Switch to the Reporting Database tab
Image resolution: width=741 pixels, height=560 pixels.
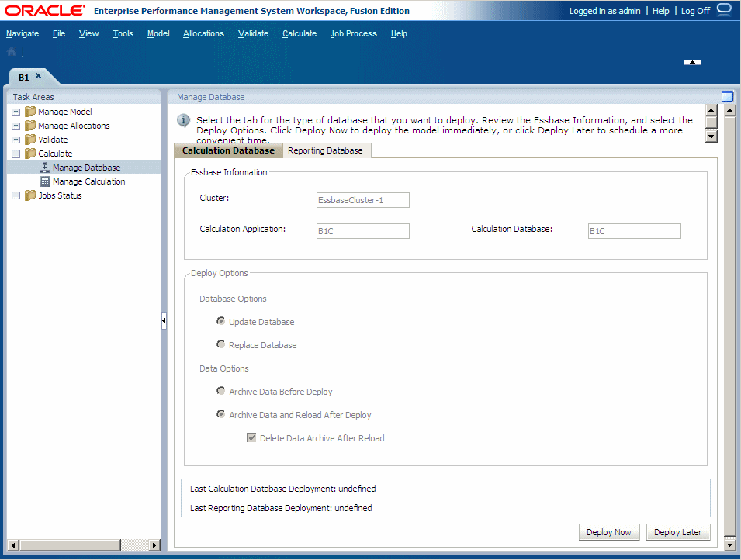click(x=325, y=150)
